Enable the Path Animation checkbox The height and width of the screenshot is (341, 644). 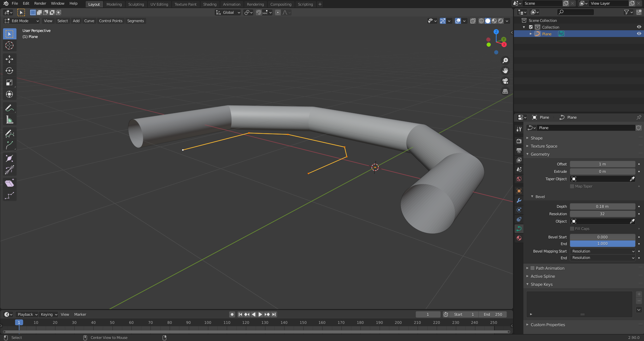coord(532,268)
